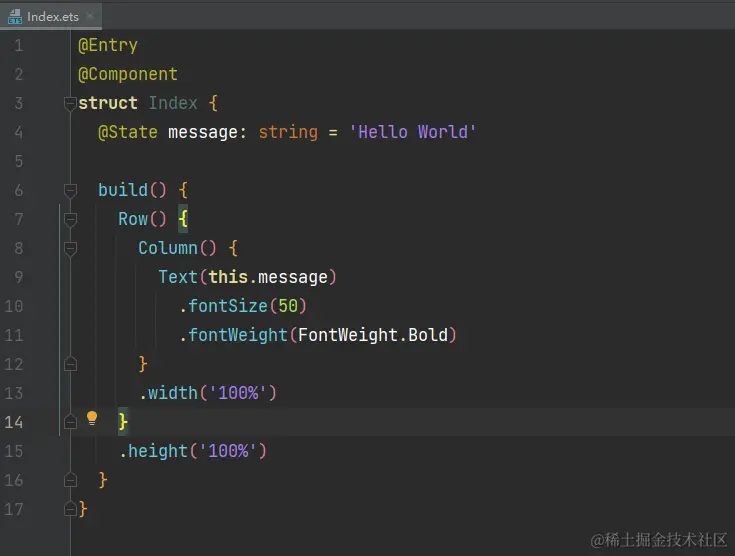
Task: Collapse the struct Index fold marker
Action: tap(70, 103)
